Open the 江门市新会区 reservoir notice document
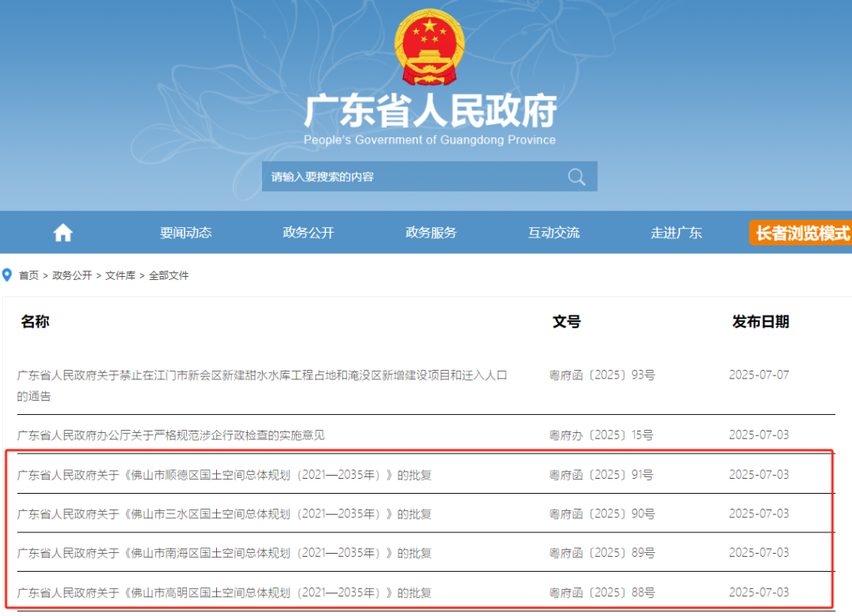The height and width of the screenshot is (616, 852). coord(262,376)
